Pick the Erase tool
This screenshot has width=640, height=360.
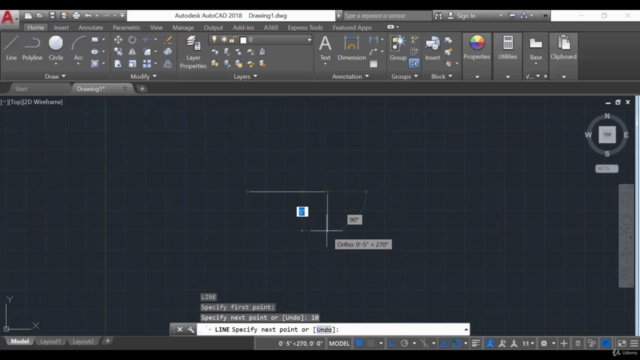point(168,40)
